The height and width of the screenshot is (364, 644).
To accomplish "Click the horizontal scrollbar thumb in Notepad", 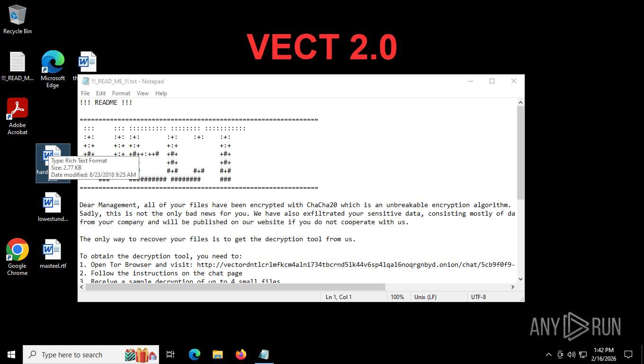I will tap(236, 287).
